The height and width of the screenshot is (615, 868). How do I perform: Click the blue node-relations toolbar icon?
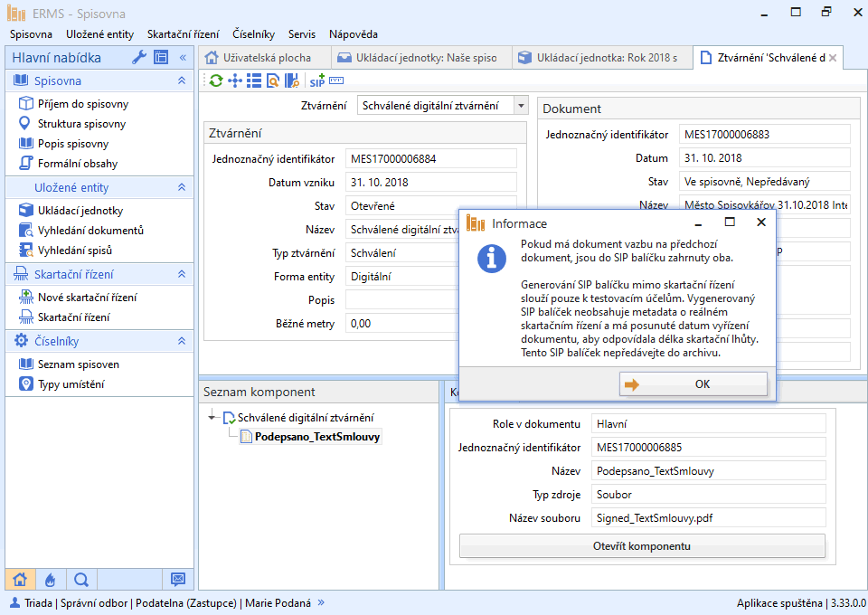click(x=235, y=80)
